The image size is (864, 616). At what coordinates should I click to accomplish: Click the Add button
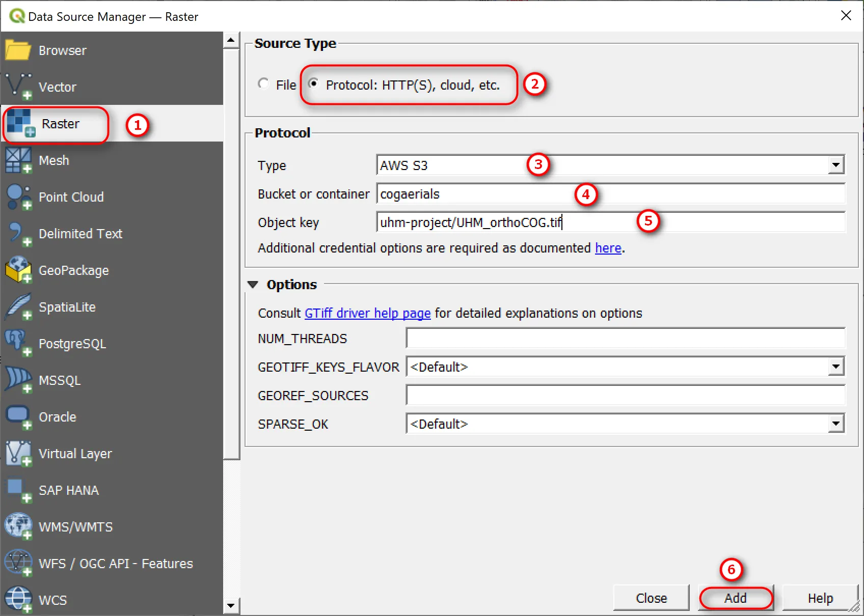pos(736,598)
